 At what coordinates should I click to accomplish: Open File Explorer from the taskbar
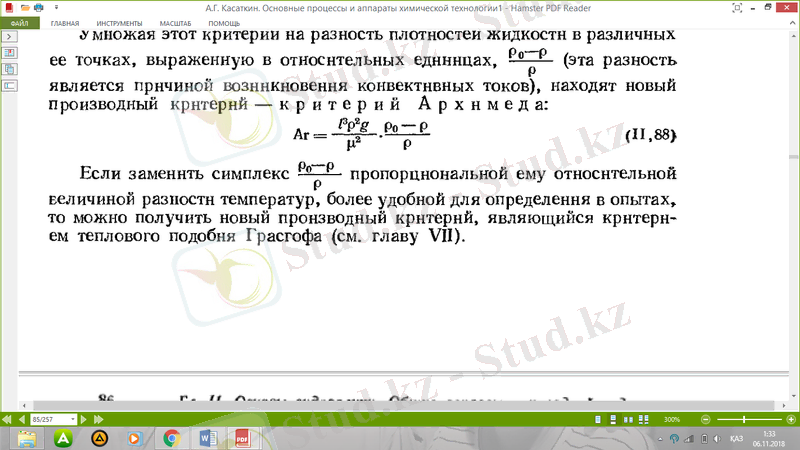[x=27, y=439]
